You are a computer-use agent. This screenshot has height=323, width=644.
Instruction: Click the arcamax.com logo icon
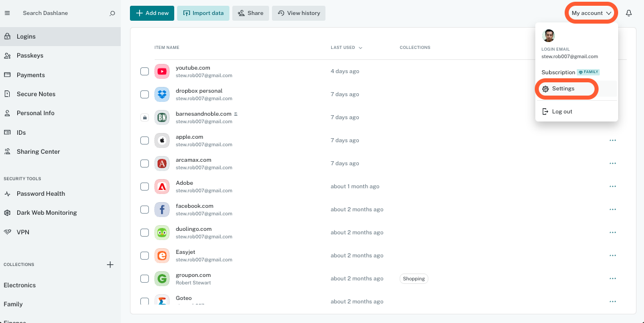tap(162, 164)
